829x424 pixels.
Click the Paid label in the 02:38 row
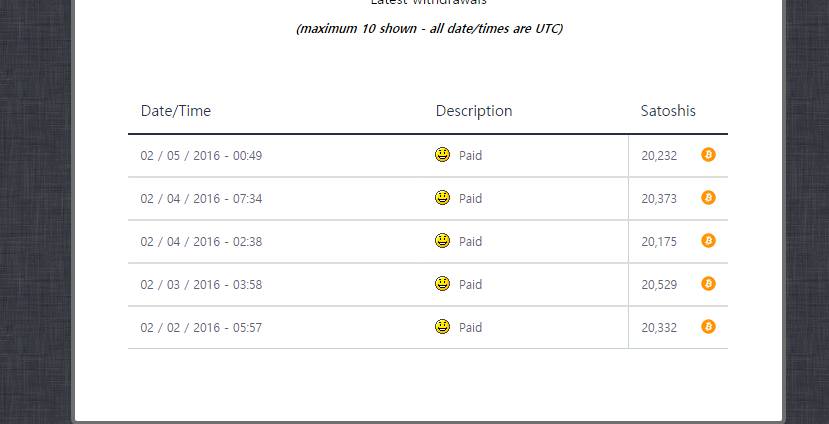[470, 242]
